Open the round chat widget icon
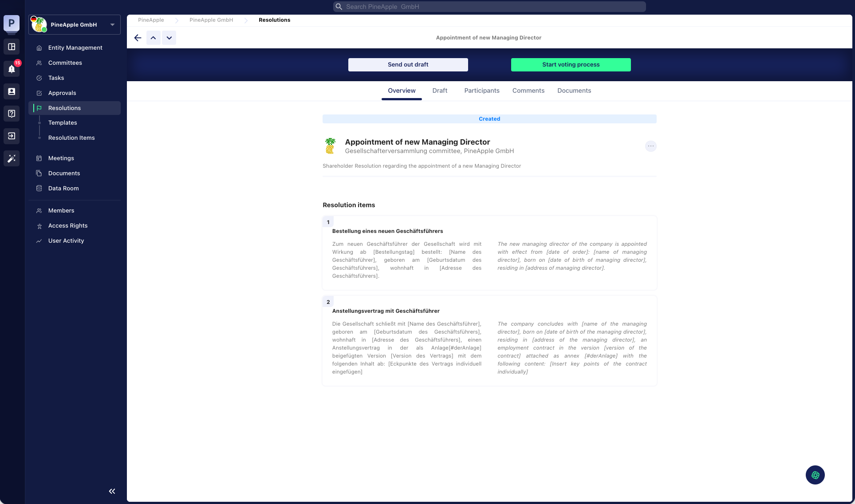 (815, 475)
